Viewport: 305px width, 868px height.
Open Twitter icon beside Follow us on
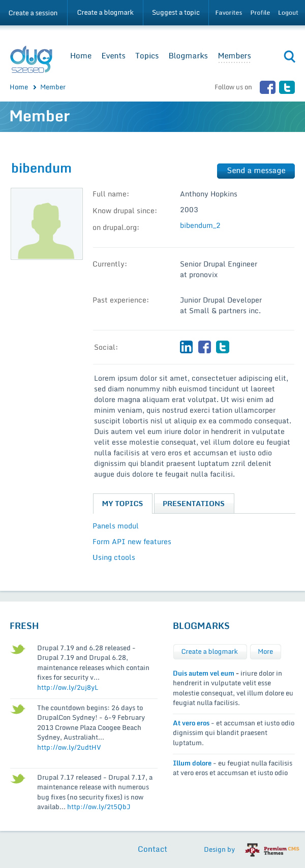pyautogui.click(x=287, y=87)
